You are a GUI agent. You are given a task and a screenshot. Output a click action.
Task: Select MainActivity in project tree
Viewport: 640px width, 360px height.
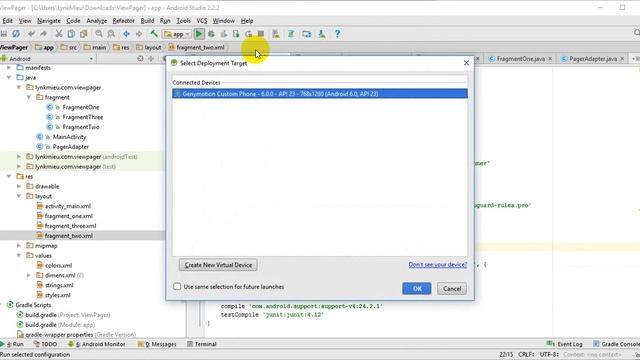click(x=69, y=137)
